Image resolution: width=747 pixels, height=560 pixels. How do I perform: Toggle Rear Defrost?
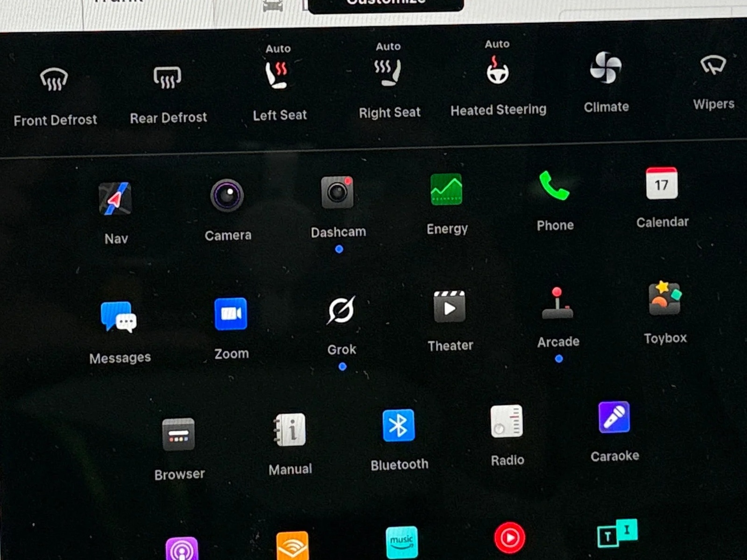(x=168, y=77)
